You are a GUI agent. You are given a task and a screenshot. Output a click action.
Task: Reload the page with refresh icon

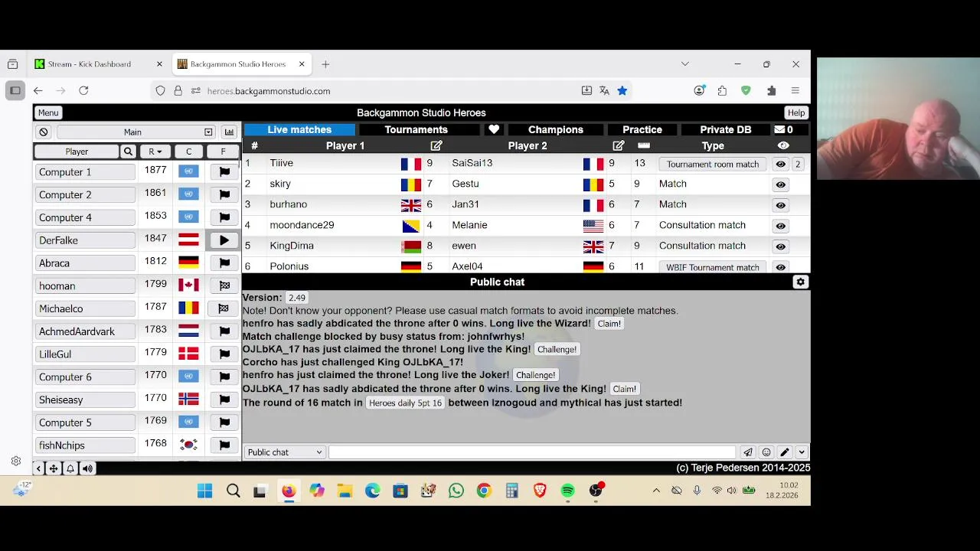click(83, 90)
